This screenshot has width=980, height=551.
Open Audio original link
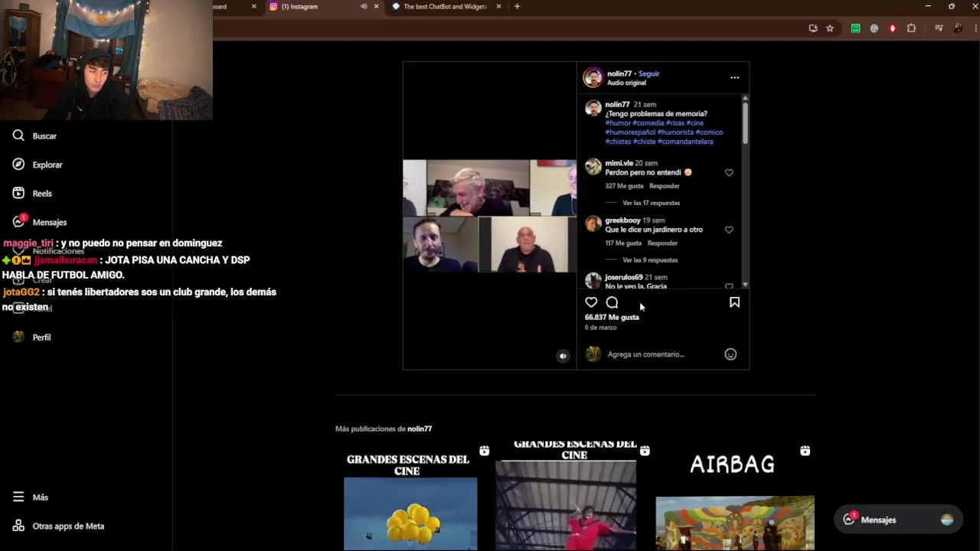pyautogui.click(x=626, y=83)
